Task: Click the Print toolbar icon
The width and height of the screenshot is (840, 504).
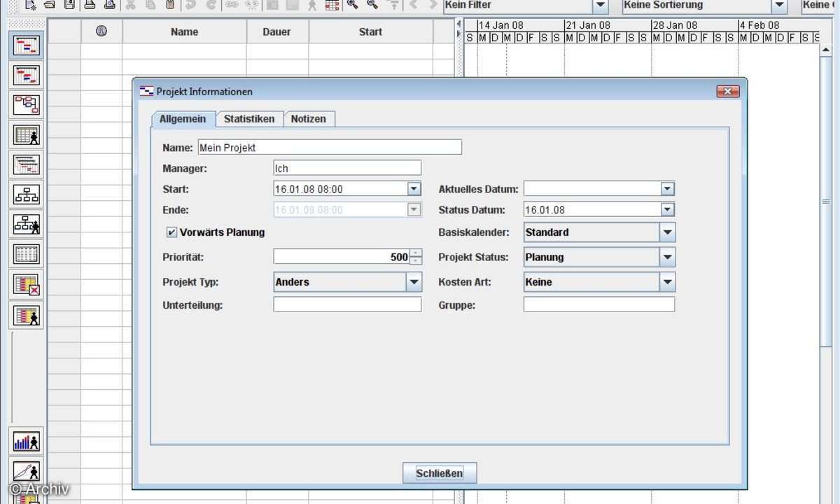Action: [x=87, y=6]
